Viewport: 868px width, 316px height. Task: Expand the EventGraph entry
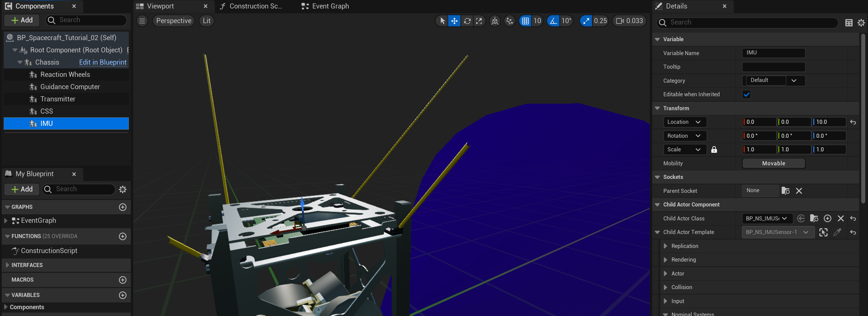click(6, 221)
